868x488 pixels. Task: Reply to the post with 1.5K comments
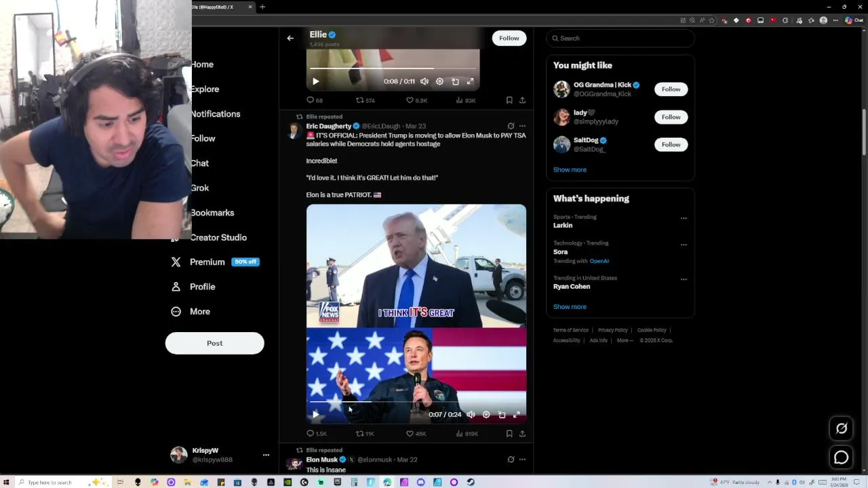coord(317,434)
